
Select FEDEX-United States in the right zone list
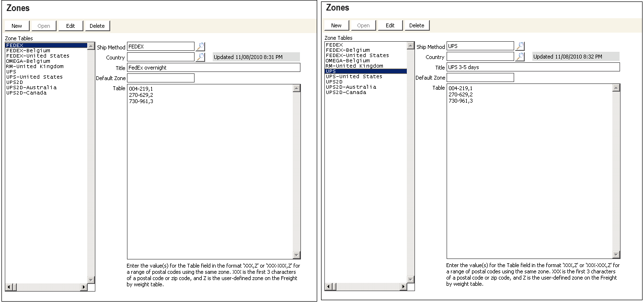pos(366,55)
